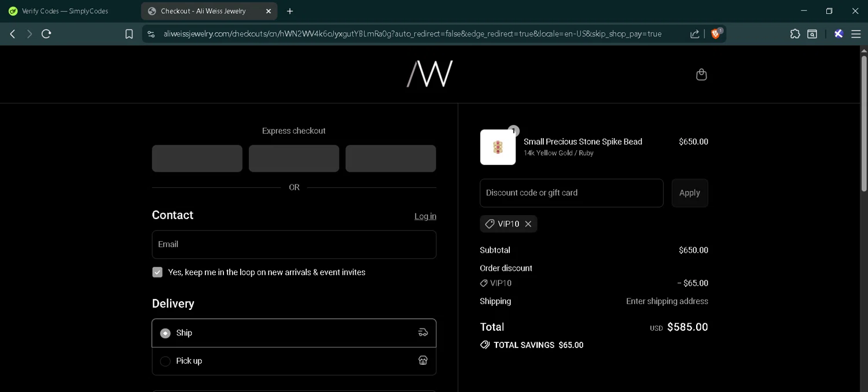The image size is (868, 392).
Task: Remove the VIP10 discount tag
Action: click(x=528, y=224)
